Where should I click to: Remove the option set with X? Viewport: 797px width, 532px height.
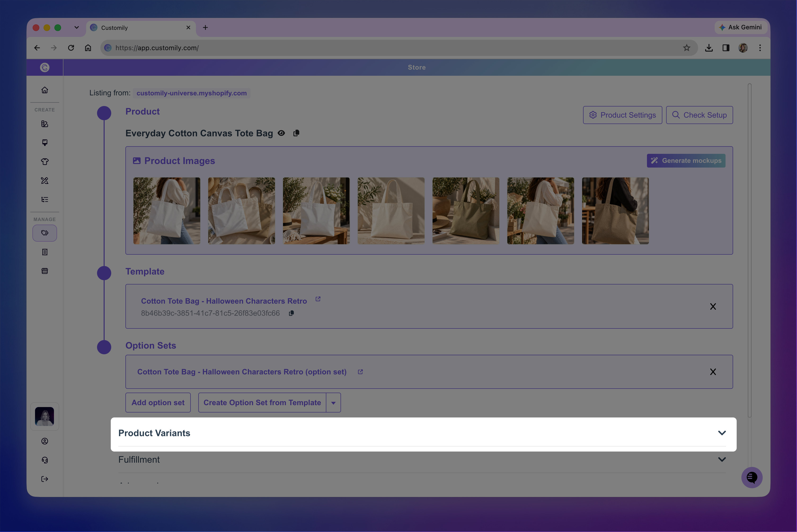[713, 372]
